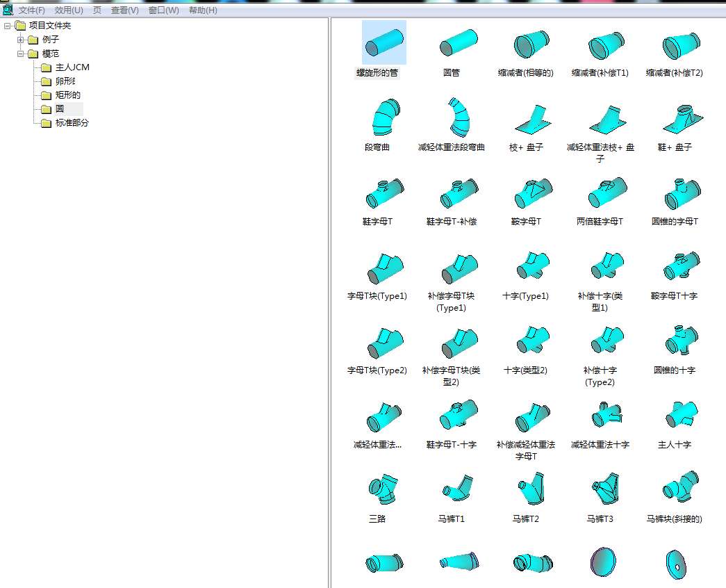The image size is (726, 588).
Task: Expand the 例子 folder node
Action: point(21,40)
